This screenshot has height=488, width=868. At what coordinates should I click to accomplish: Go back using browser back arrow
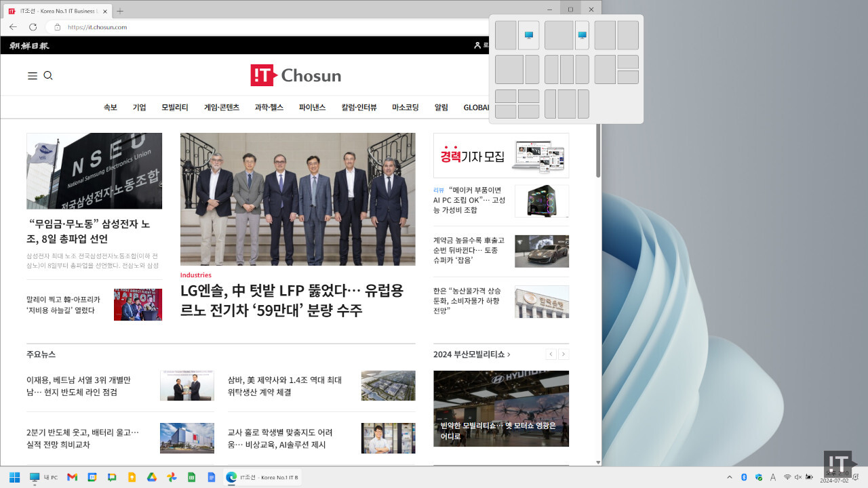tap(13, 27)
